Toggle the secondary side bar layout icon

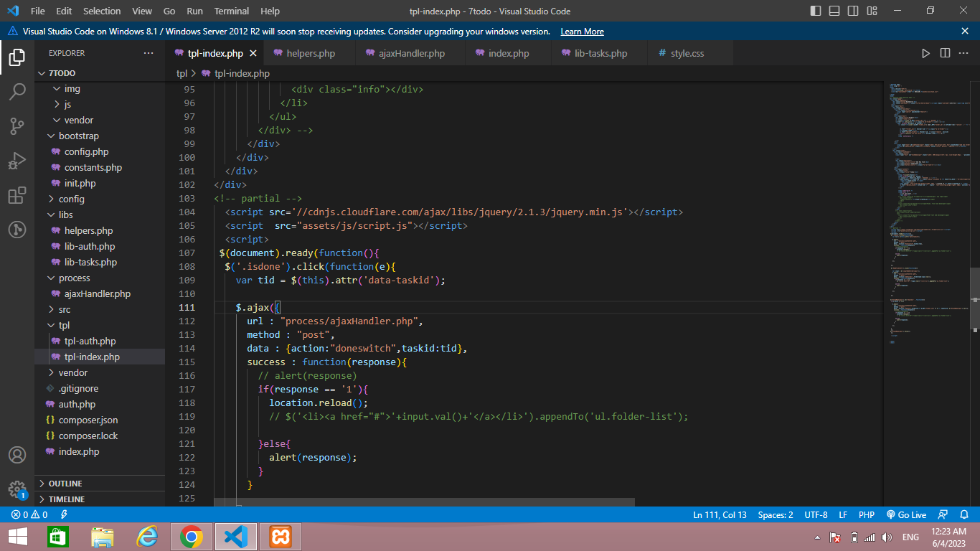(x=854, y=11)
